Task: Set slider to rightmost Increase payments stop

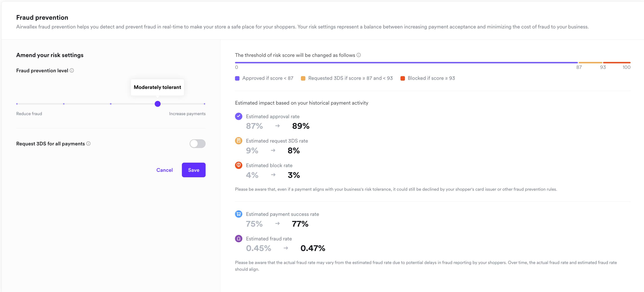Action: point(204,104)
